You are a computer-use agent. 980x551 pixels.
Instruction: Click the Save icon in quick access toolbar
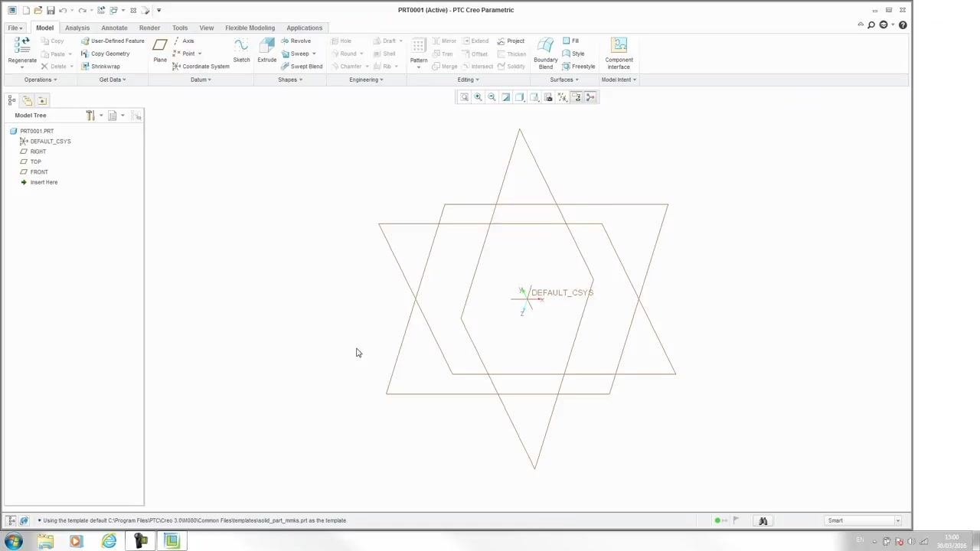point(51,10)
